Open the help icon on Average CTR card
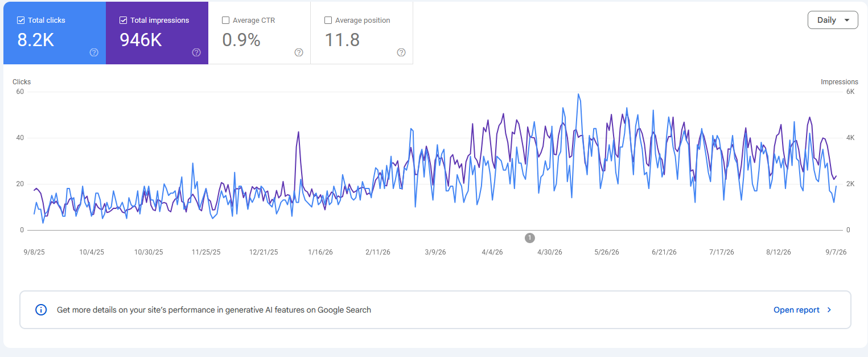The height and width of the screenshot is (357, 868). tap(299, 52)
